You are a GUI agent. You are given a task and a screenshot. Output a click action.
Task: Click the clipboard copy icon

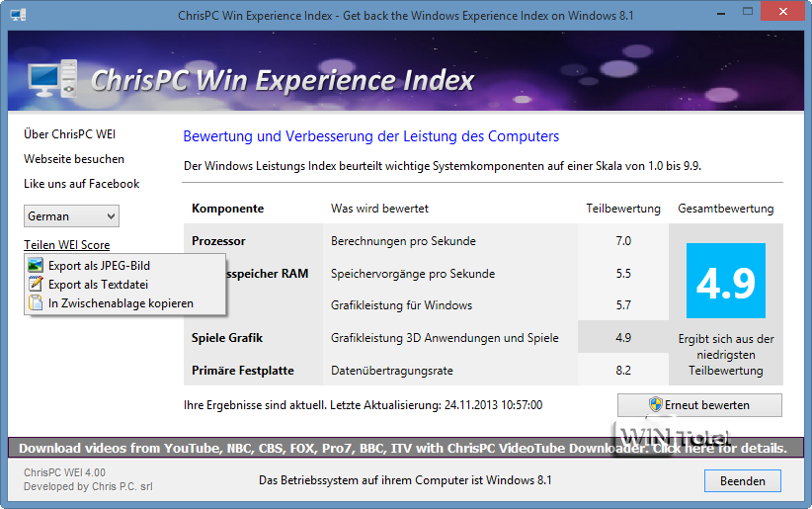[x=36, y=302]
